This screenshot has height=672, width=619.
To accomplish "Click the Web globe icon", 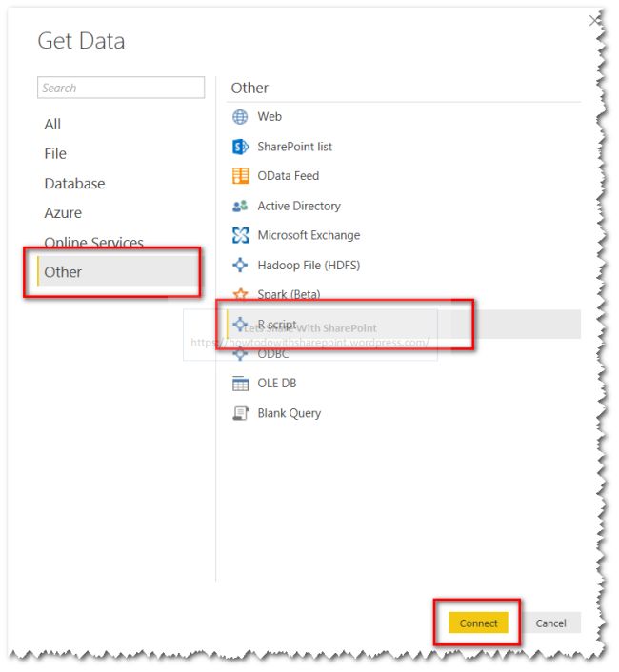I will click(240, 116).
